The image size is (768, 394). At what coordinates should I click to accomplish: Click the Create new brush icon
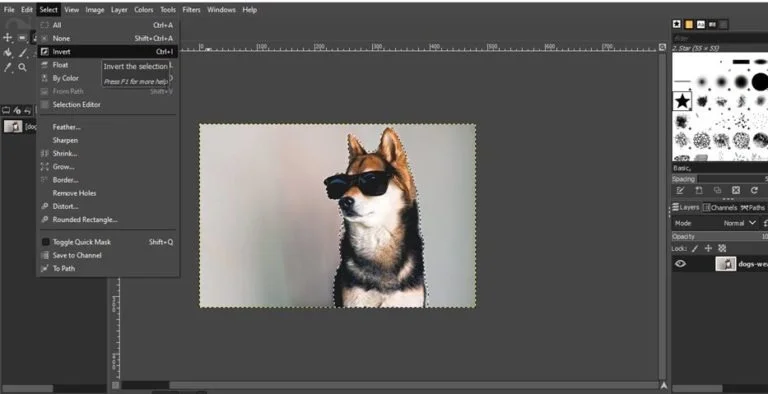point(699,190)
